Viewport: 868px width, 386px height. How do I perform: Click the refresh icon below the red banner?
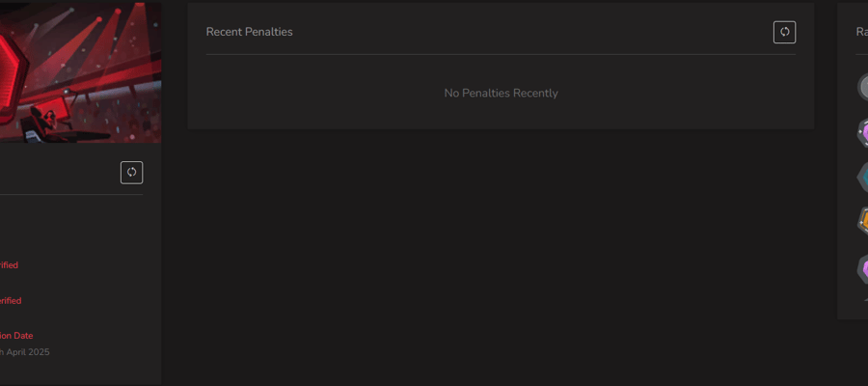point(132,172)
